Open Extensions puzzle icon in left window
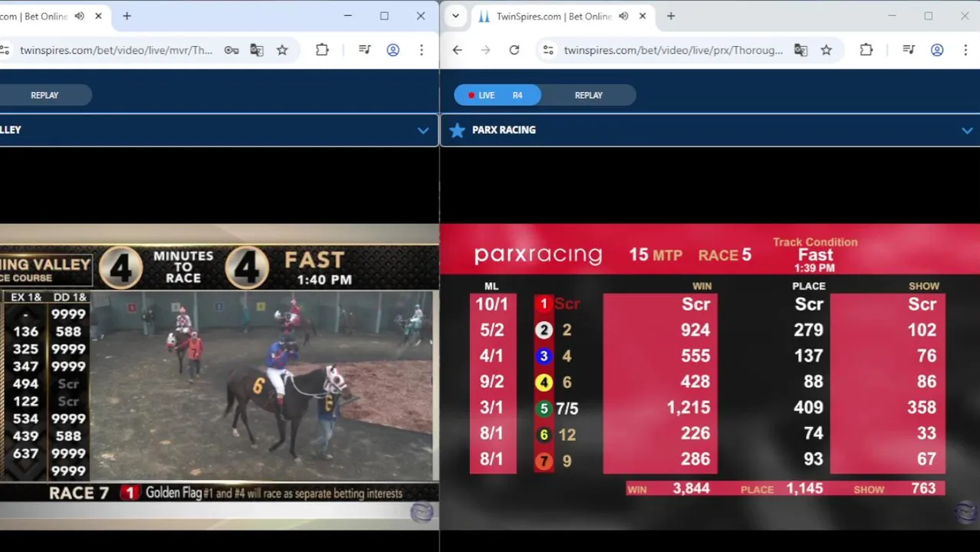 (x=322, y=50)
